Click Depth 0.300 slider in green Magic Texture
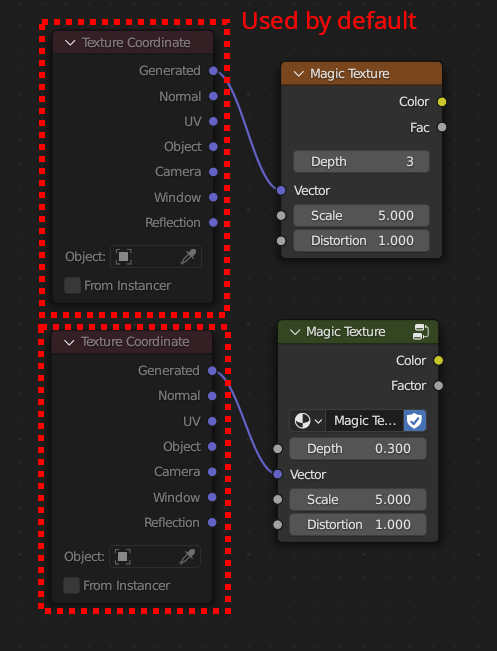Viewport: 497px width, 651px height. 358,449
